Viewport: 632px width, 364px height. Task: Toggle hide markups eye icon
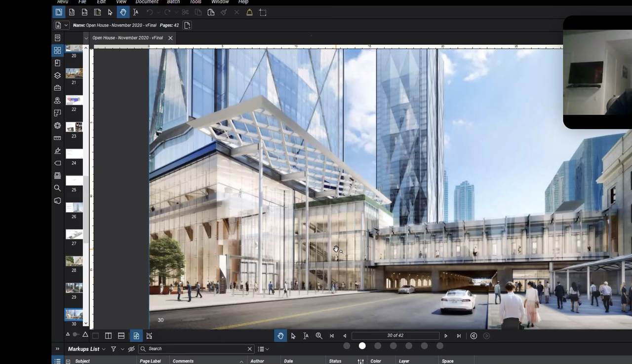coord(131,349)
